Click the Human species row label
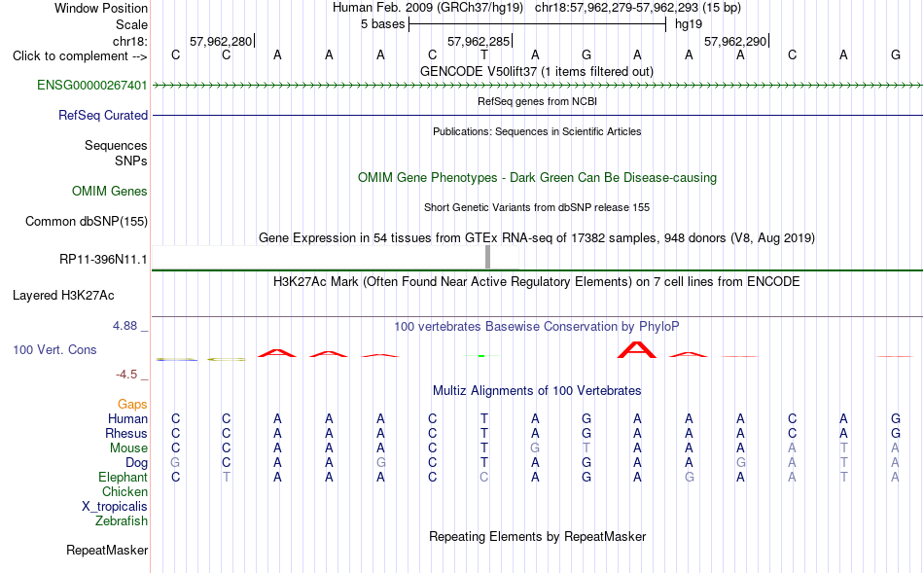The height and width of the screenshot is (573, 924). [x=127, y=418]
